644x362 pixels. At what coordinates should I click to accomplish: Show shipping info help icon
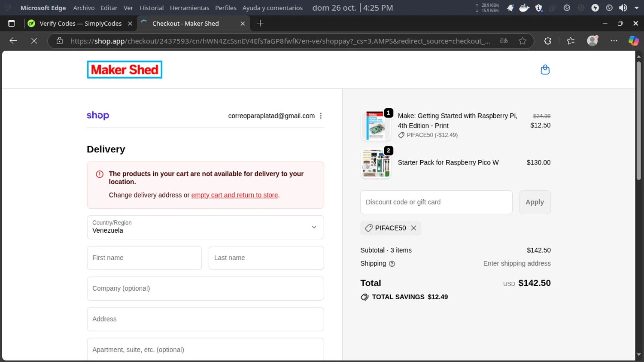point(392,264)
